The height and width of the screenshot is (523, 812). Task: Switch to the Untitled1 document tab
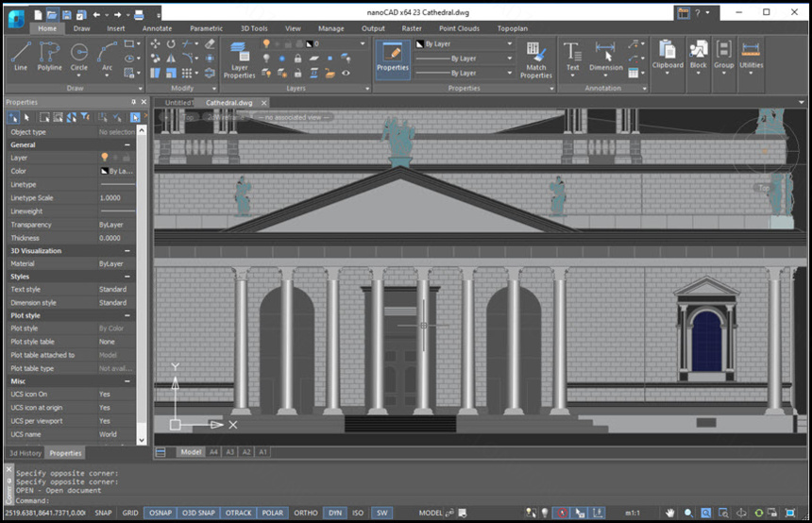pos(179,103)
